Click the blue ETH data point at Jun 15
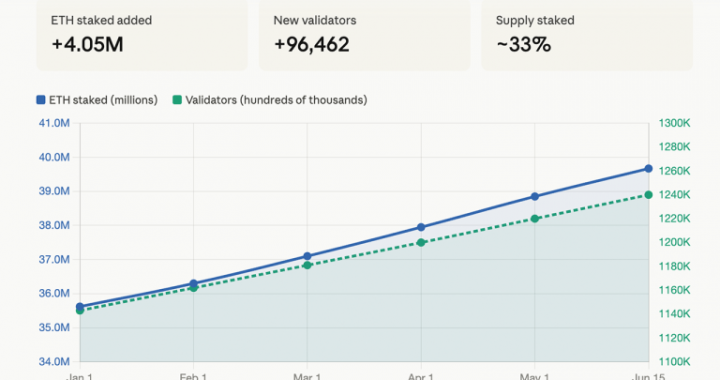This screenshot has height=380, width=720. [x=648, y=168]
